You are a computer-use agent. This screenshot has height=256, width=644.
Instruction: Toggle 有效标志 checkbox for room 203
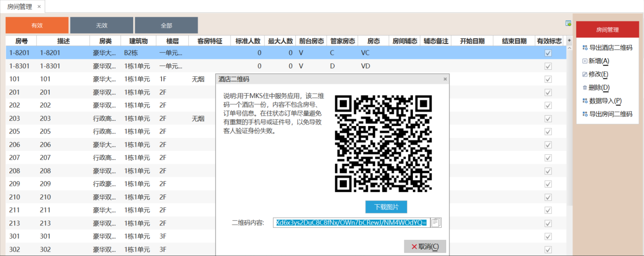(548, 118)
